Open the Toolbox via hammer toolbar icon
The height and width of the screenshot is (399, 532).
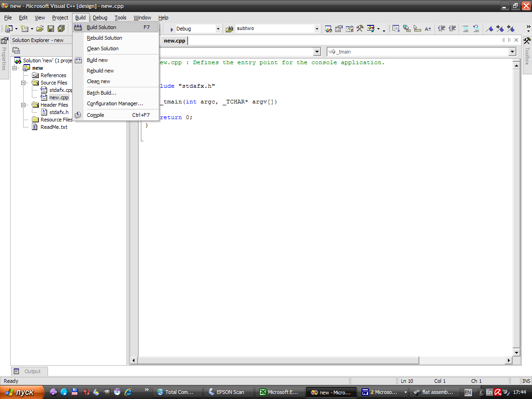(360, 29)
